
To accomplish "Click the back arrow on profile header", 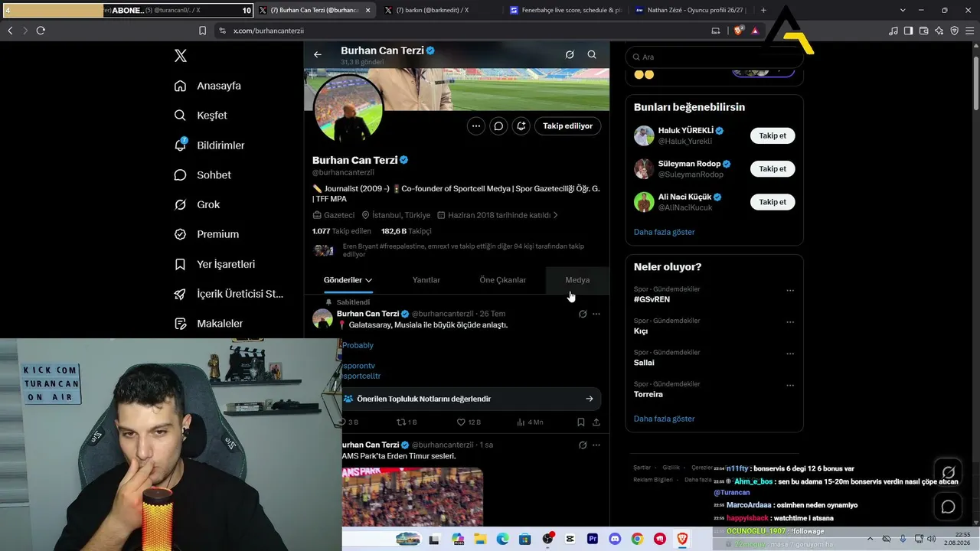I will [318, 55].
